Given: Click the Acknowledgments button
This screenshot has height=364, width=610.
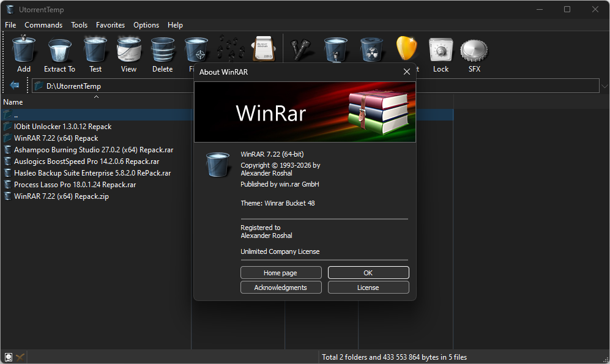Looking at the screenshot, I should coord(281,288).
